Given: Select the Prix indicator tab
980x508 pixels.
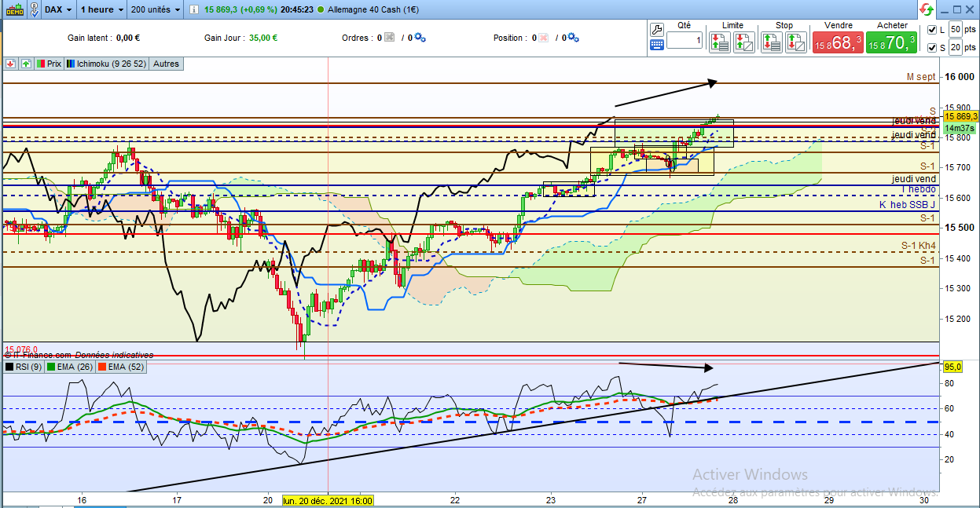Looking at the screenshot, I should 49,64.
